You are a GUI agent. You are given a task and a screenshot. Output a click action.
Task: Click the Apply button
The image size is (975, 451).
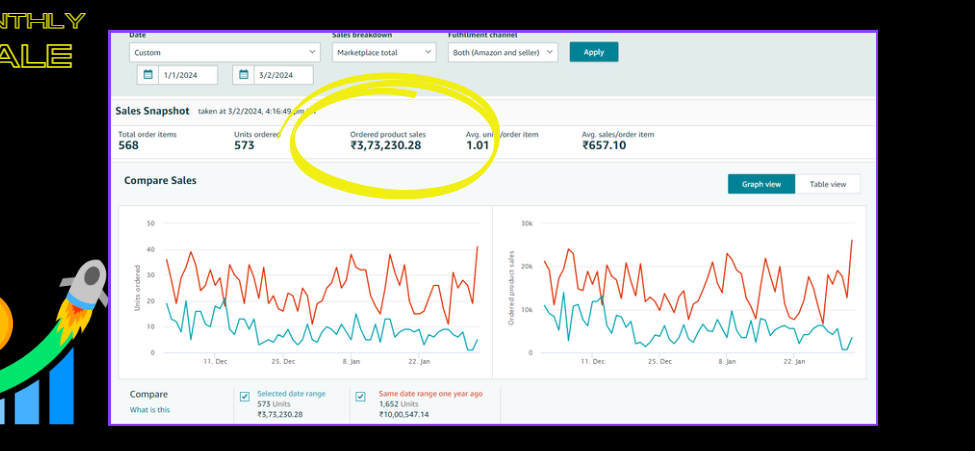tap(594, 52)
